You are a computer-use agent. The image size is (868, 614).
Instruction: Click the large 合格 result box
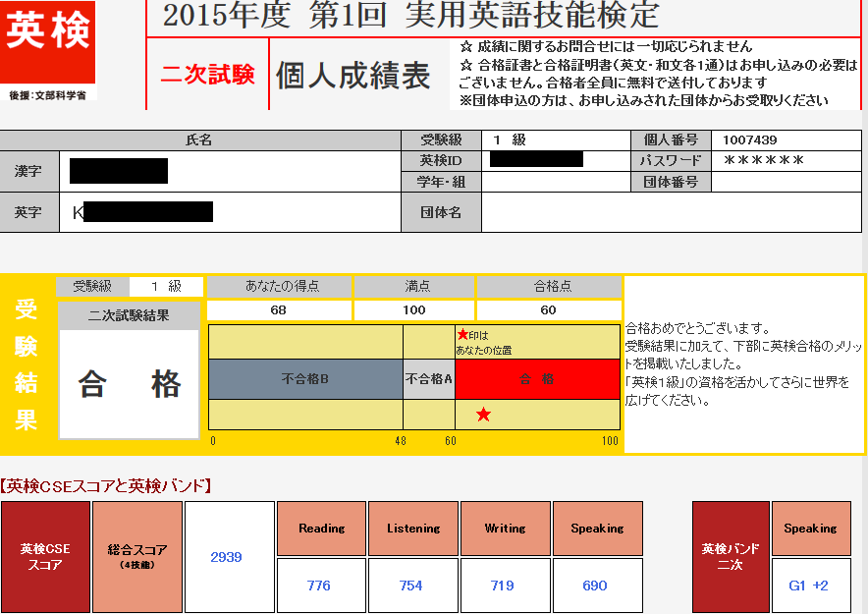129,384
